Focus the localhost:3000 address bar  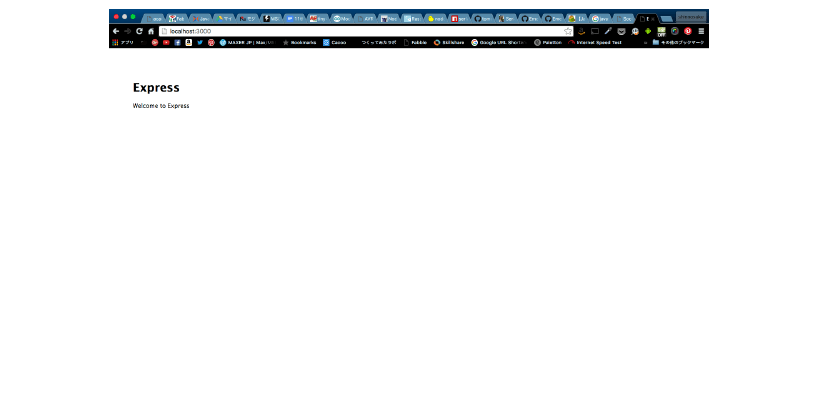366,31
